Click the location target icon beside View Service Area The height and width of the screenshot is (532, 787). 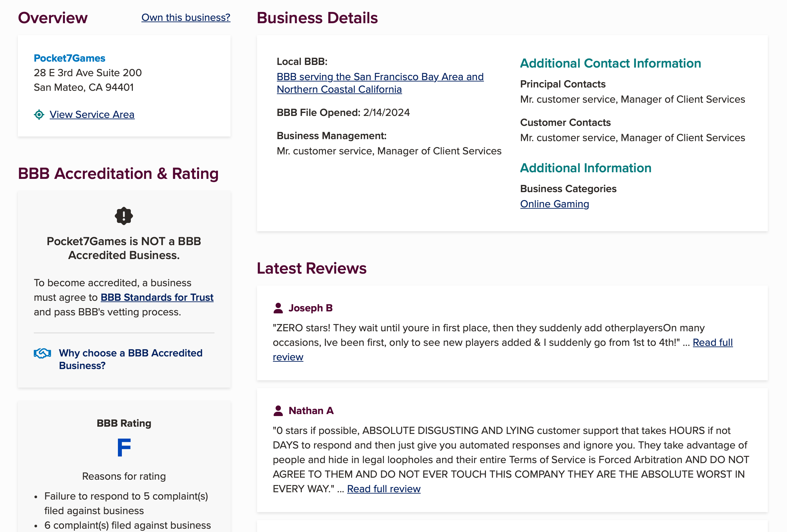(x=40, y=115)
